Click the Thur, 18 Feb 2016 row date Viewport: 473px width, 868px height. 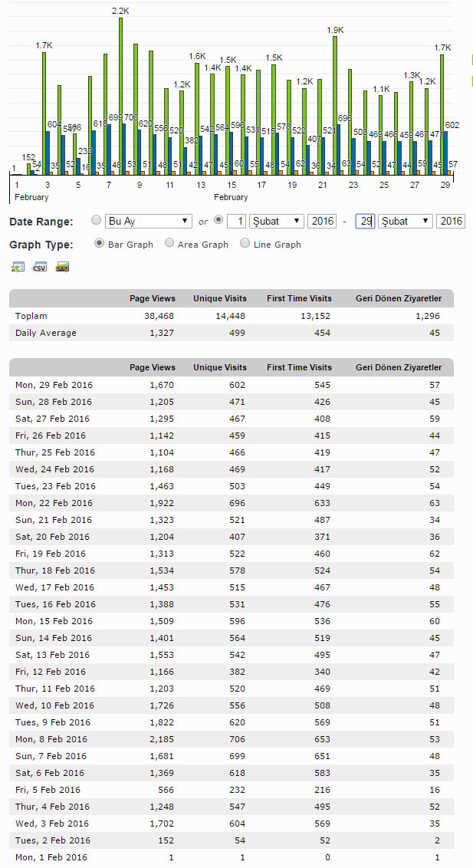click(54, 570)
